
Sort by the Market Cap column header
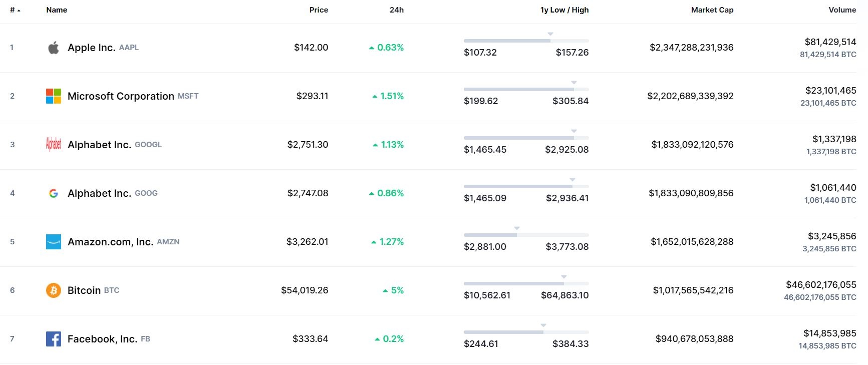click(712, 10)
